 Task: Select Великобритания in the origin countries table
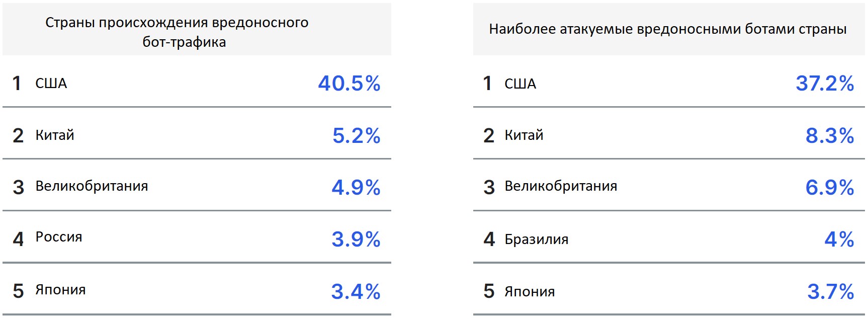(x=92, y=186)
